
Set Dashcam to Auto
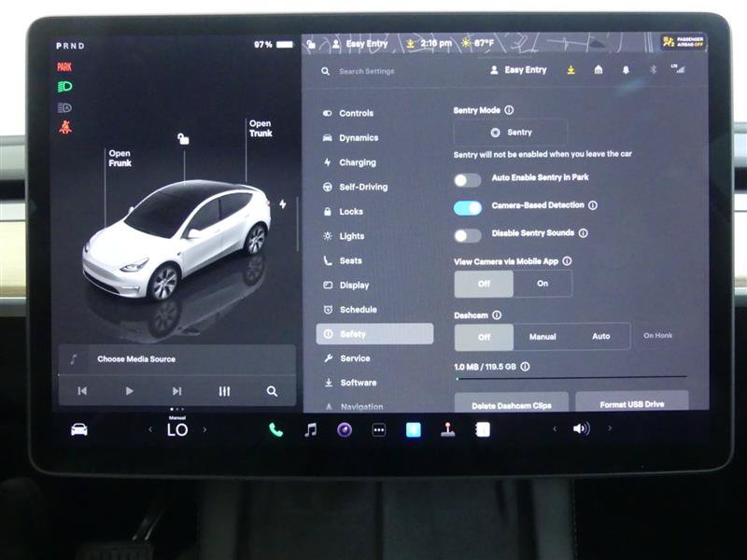point(600,336)
